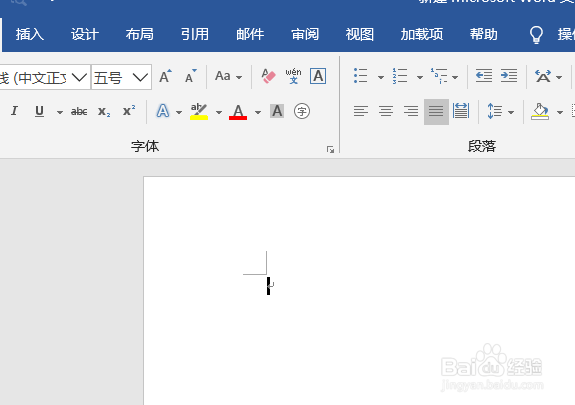The width and height of the screenshot is (575, 405).
Task: Expand numbering style dropdown arrow
Action: (x=420, y=77)
